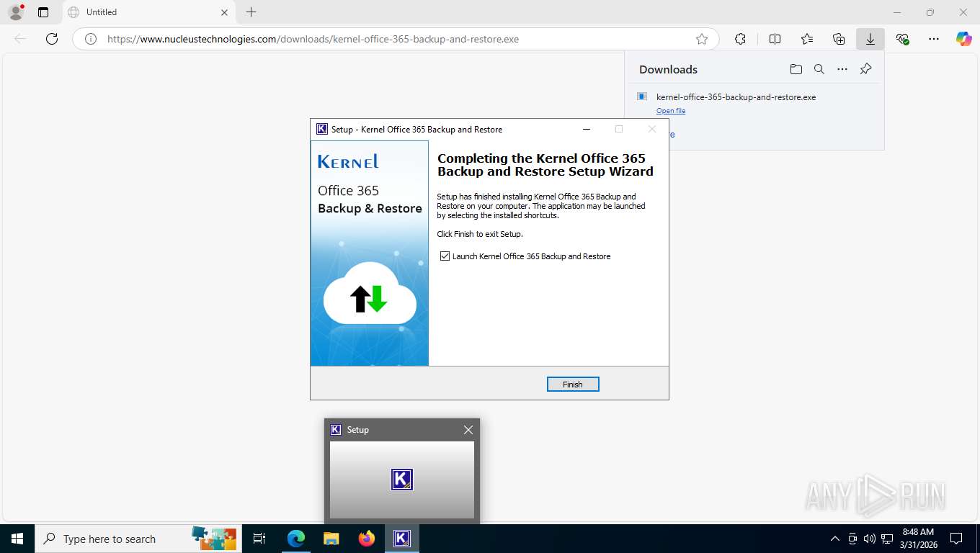
Task: Open Browser essentials heart icon
Action: point(902,39)
